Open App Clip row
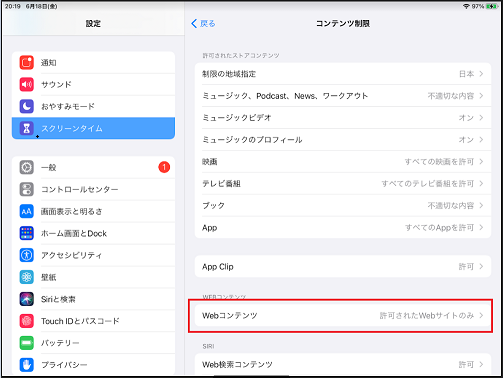This screenshot has width=503, height=378. [343, 267]
